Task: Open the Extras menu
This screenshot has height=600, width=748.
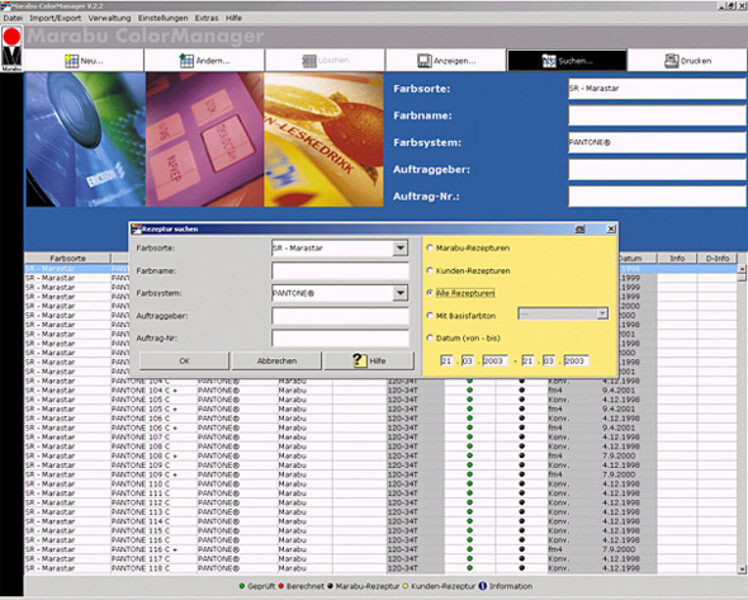Action: point(207,18)
